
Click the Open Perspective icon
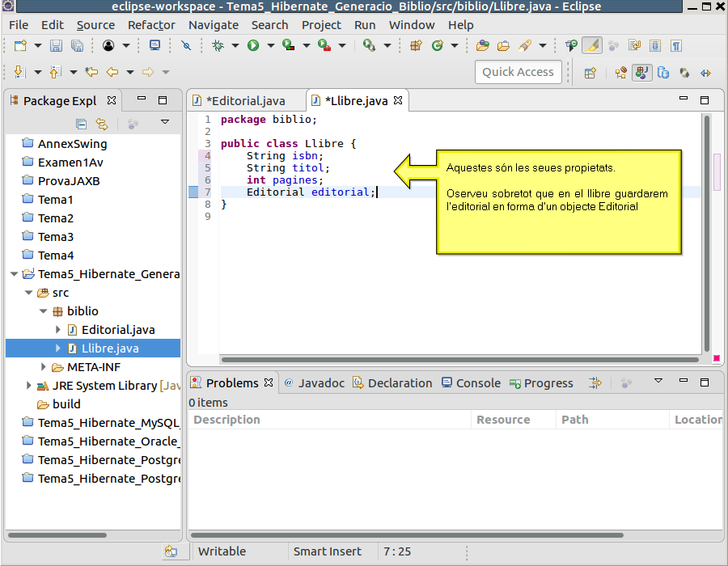coord(590,73)
